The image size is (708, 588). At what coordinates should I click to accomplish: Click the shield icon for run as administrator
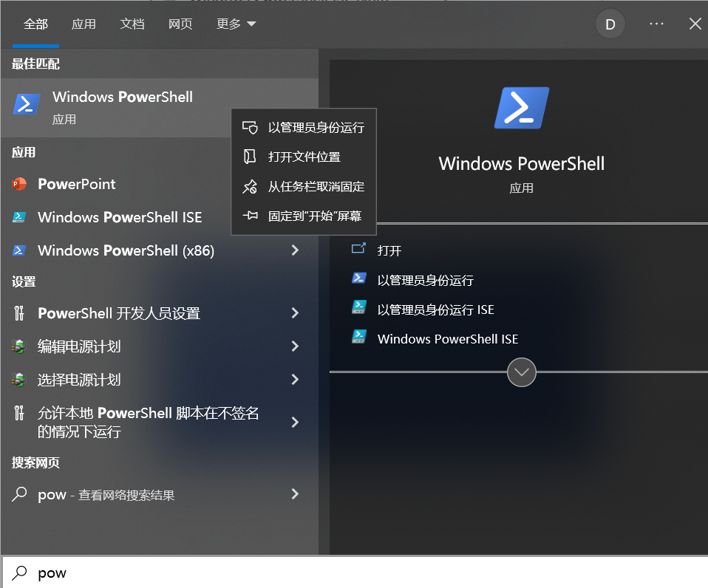pyautogui.click(x=250, y=128)
